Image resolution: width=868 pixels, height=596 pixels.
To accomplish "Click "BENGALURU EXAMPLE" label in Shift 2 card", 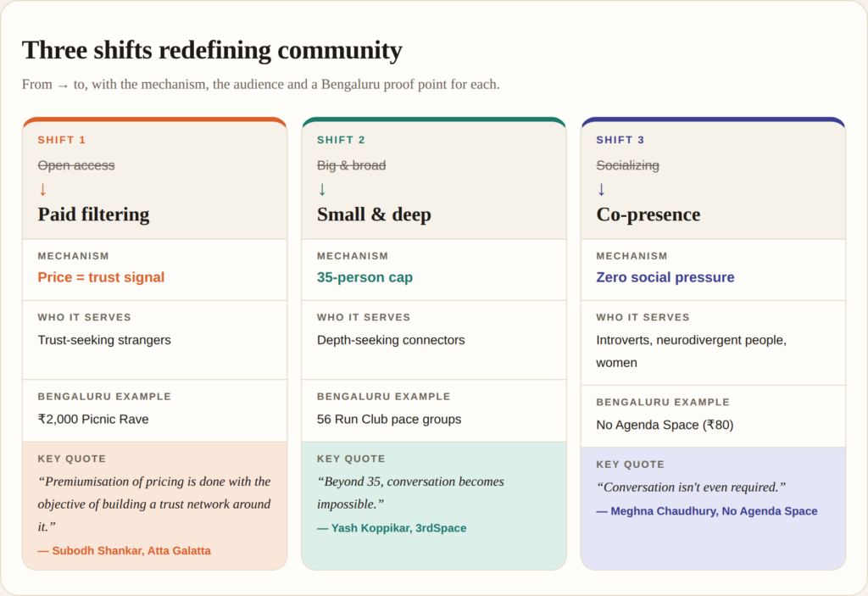I will point(384,397).
